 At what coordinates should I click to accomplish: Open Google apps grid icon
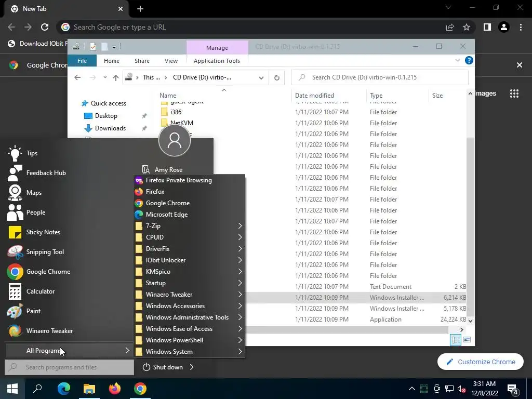point(514,94)
